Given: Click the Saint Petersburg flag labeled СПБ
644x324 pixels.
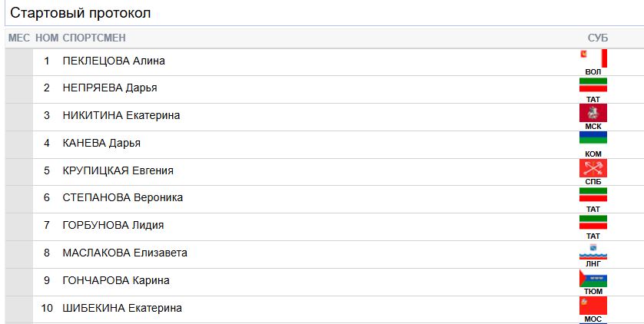Looking at the screenshot, I should point(593,168).
